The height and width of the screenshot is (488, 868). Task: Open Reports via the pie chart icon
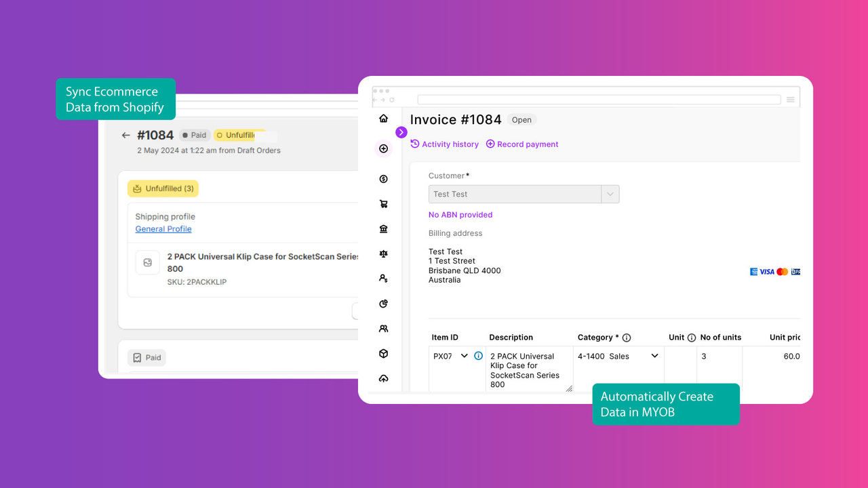coord(383,303)
